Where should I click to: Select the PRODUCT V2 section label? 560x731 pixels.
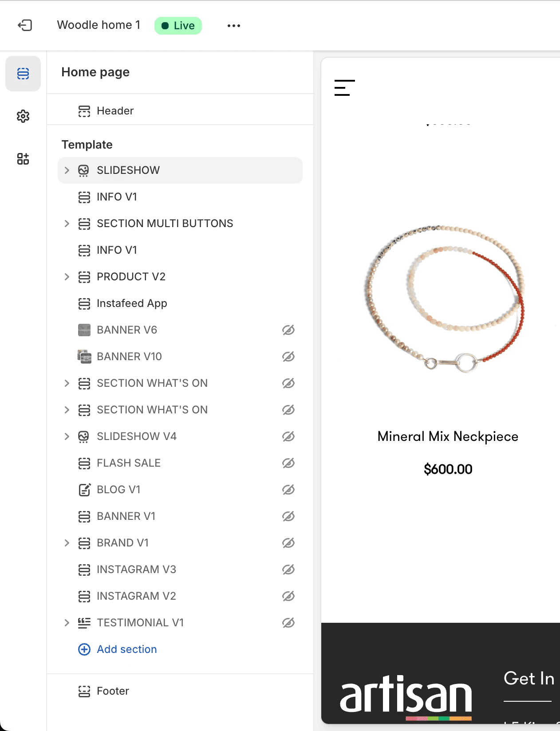tap(131, 277)
